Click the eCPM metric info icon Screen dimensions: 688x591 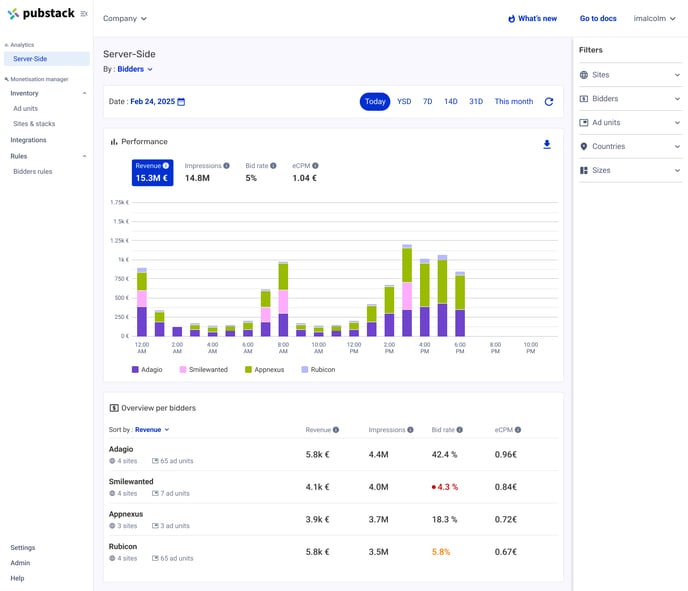point(315,166)
